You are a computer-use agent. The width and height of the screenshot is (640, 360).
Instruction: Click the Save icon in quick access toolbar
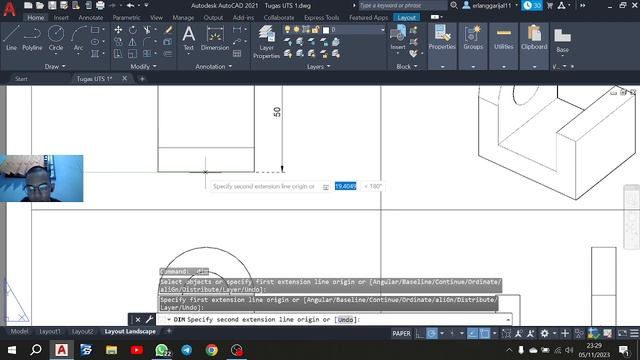pos(52,5)
